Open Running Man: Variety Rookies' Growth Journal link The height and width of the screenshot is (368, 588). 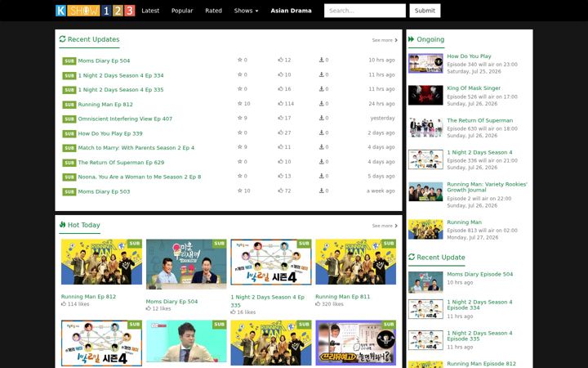point(487,187)
